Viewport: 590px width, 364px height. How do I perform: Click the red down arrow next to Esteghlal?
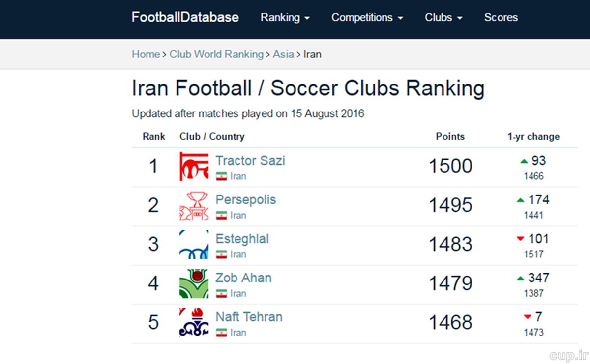520,239
